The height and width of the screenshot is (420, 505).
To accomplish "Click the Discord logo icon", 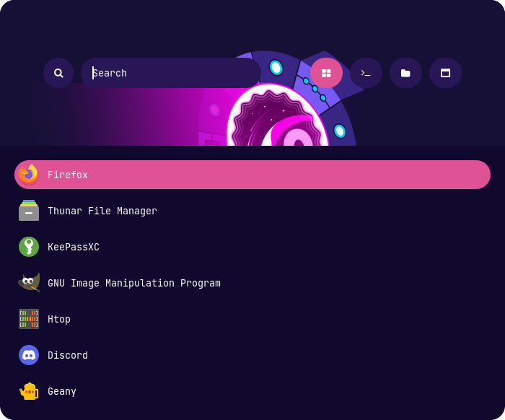I will click(29, 355).
